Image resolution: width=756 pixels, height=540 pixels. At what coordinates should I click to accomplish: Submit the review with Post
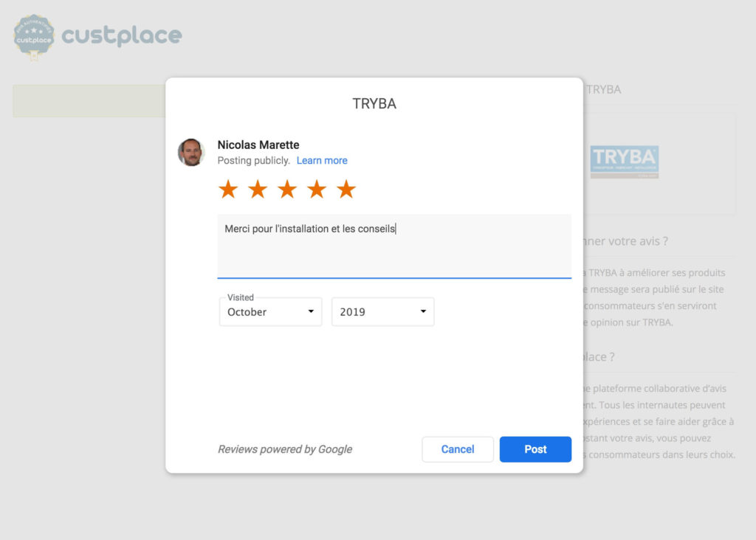click(535, 449)
